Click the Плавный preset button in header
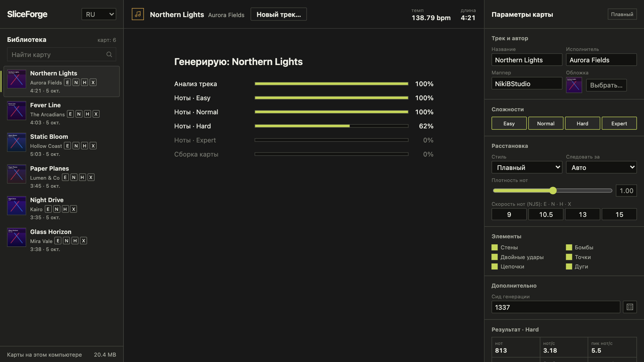This screenshot has height=362, width=644. pos(622,14)
